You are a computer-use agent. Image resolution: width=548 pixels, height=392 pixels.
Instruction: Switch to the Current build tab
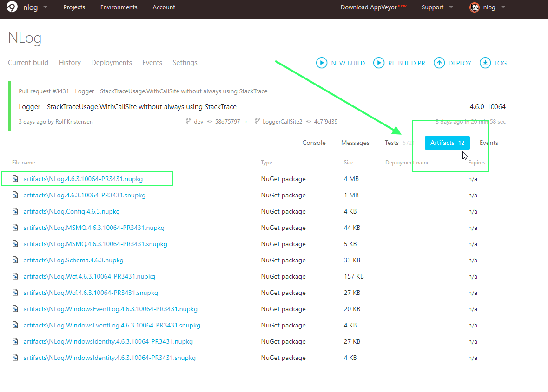tap(28, 63)
